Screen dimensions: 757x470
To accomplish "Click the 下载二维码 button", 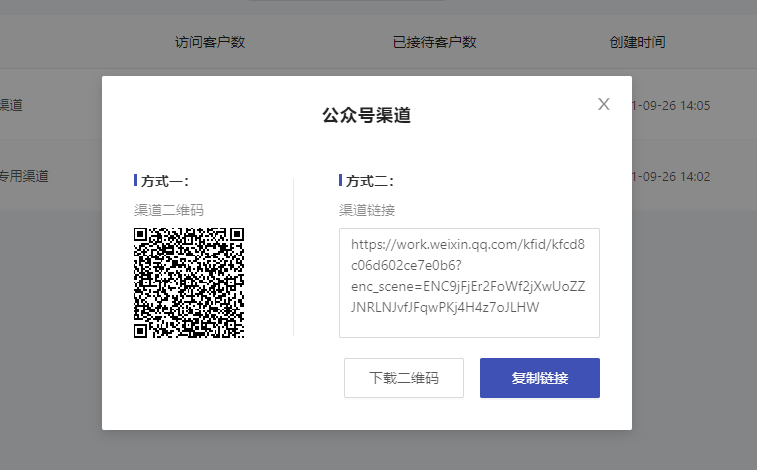I will 404,378.
